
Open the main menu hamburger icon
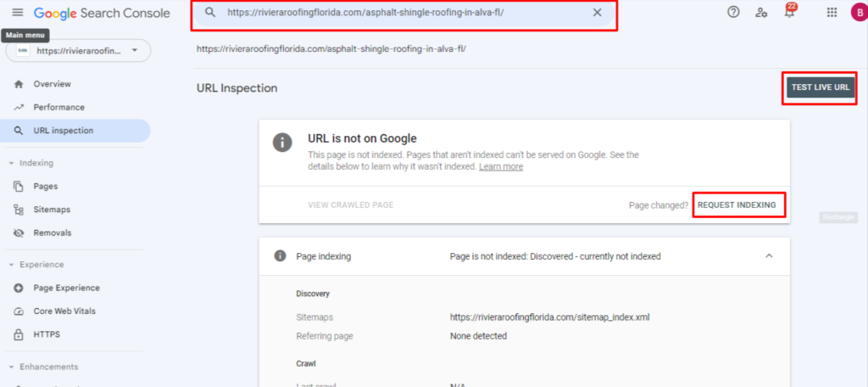19,12
